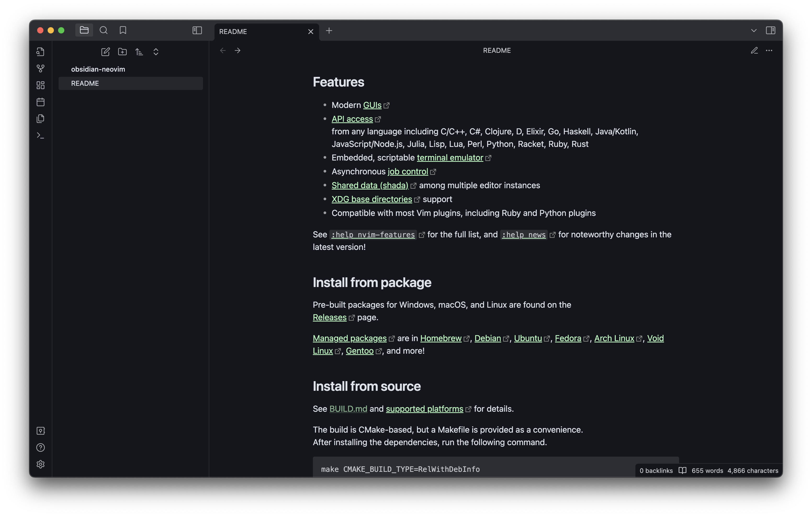Select the README tab
The width and height of the screenshot is (812, 516).
tap(266, 32)
